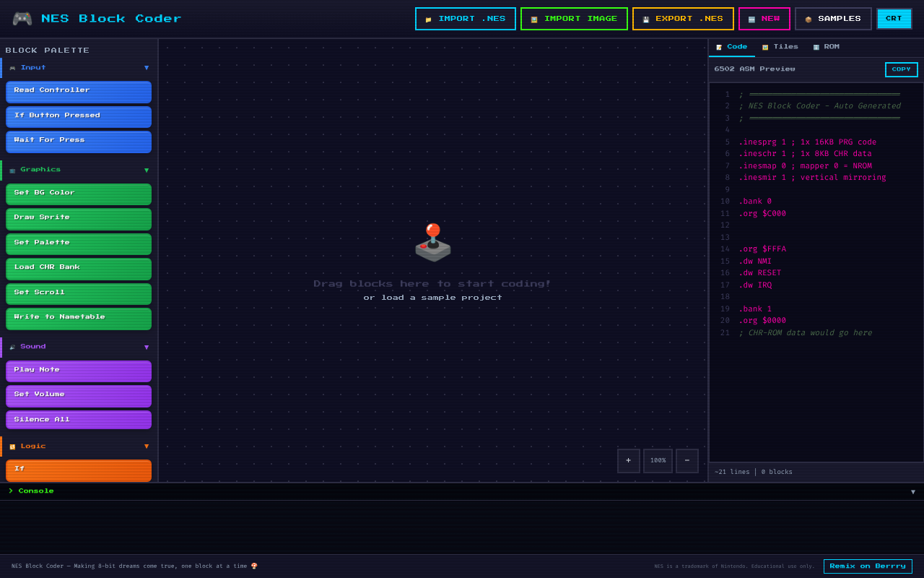Viewport: 924px width, 578px height.
Task: Click the Input category controller icon
Action: pyautogui.click(x=12, y=68)
